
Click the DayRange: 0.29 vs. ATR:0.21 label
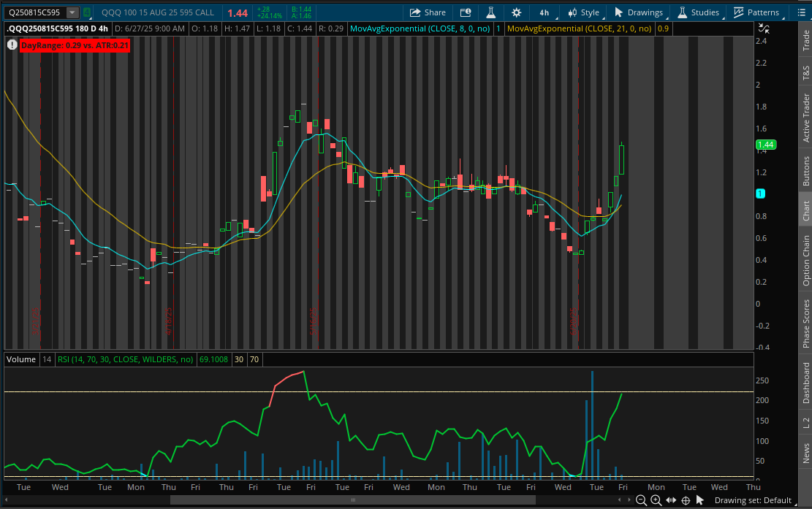coord(75,45)
